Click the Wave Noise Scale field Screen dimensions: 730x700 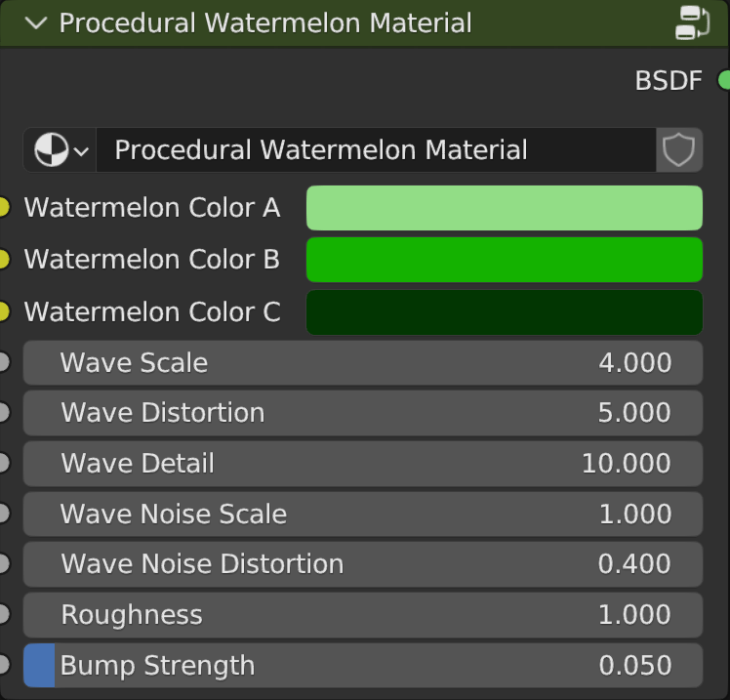point(362,515)
